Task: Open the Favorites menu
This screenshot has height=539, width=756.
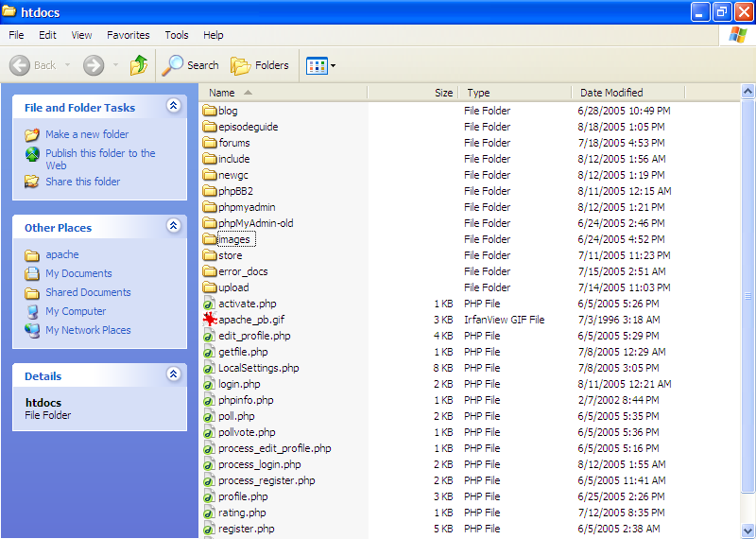Action: (129, 35)
